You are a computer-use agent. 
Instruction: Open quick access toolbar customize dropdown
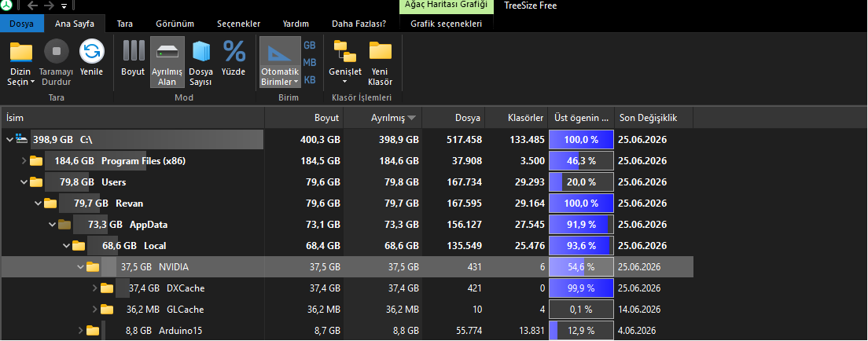[64, 6]
